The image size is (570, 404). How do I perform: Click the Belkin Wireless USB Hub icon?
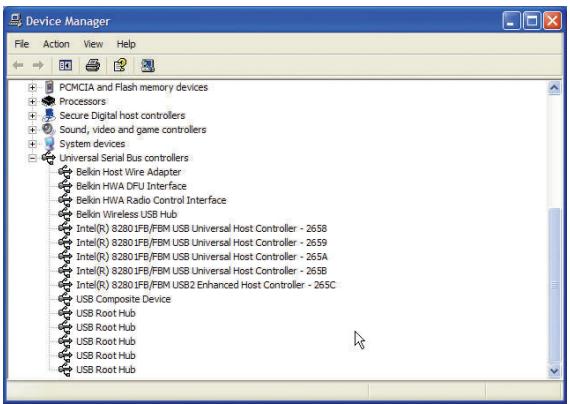[65, 214]
